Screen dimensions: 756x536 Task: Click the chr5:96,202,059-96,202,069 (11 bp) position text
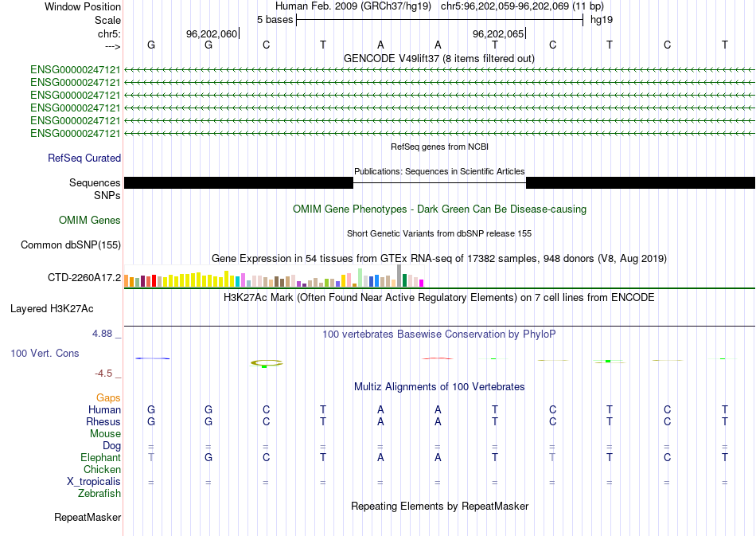point(522,6)
